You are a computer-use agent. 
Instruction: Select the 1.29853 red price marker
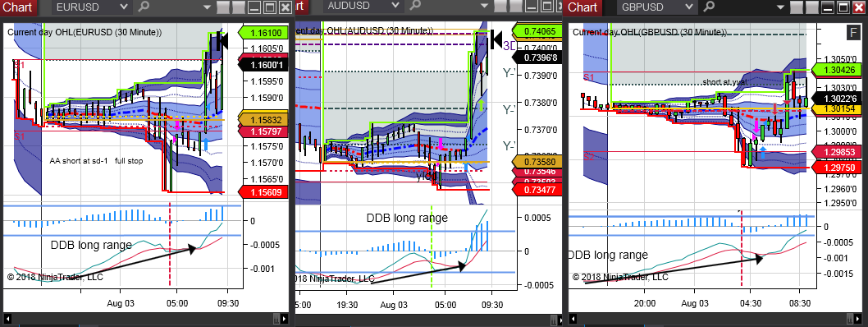[837, 152]
